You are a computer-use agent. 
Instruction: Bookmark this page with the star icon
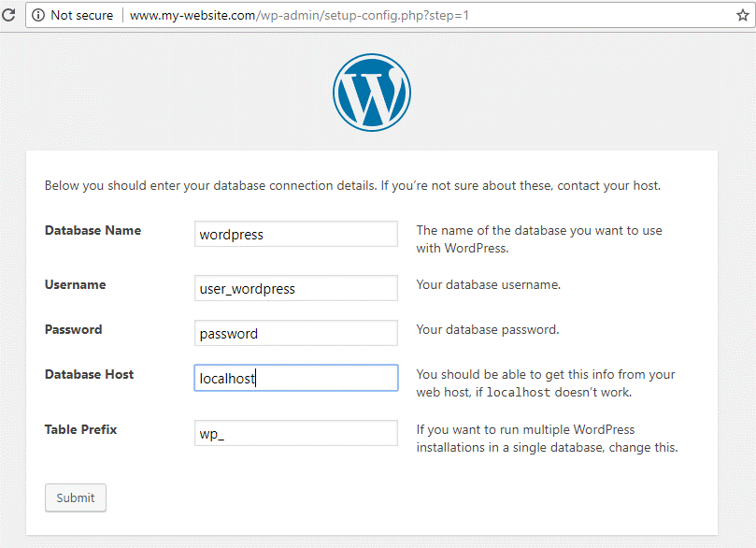tap(743, 15)
